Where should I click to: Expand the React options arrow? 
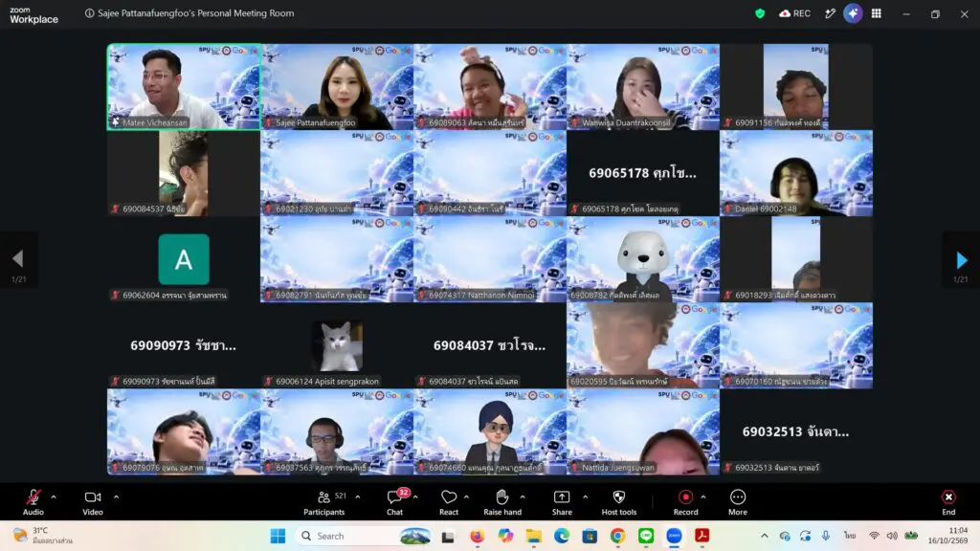[x=466, y=497]
